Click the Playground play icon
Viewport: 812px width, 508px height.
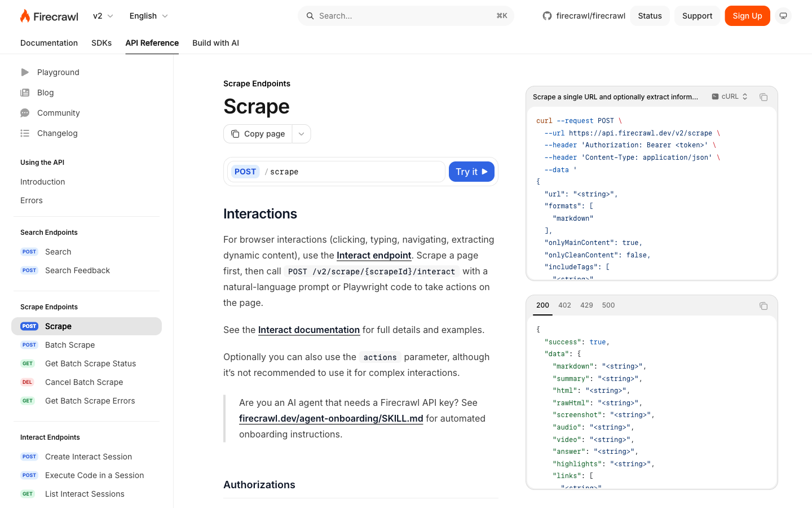[25, 72]
